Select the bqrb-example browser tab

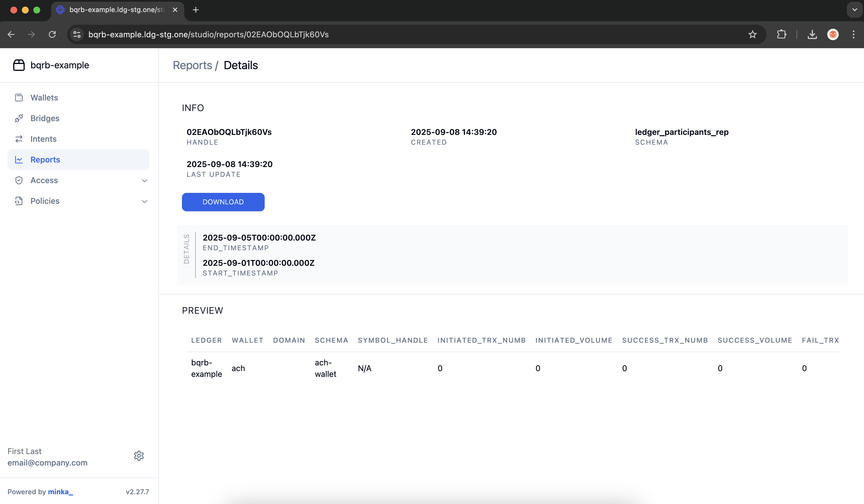point(117,10)
